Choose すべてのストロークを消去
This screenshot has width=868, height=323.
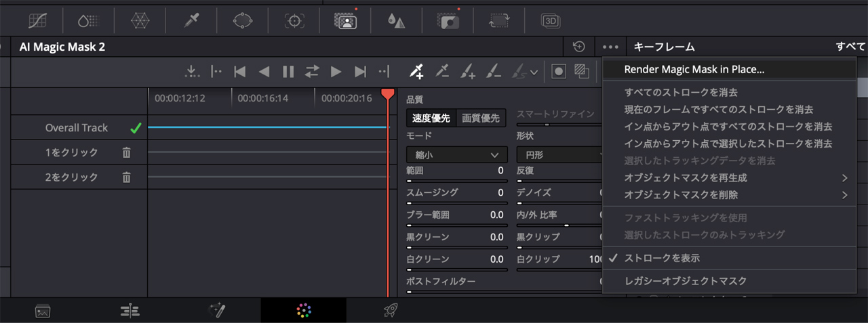pyautogui.click(x=729, y=92)
